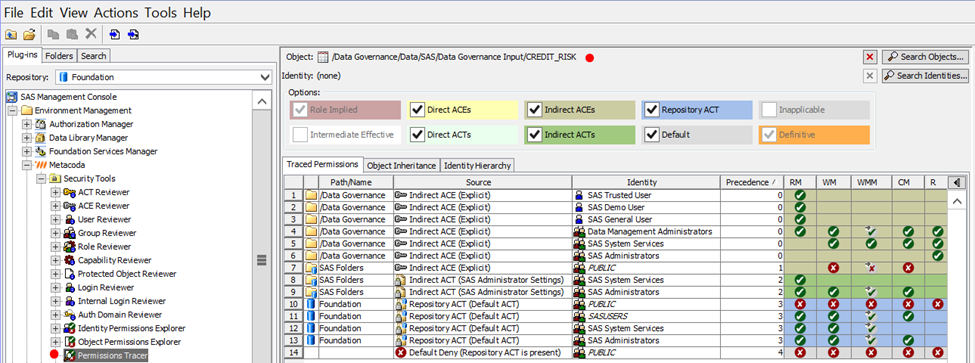This screenshot has height=363, width=975.
Task: Select the Group Reviewer icon
Action: 69,233
